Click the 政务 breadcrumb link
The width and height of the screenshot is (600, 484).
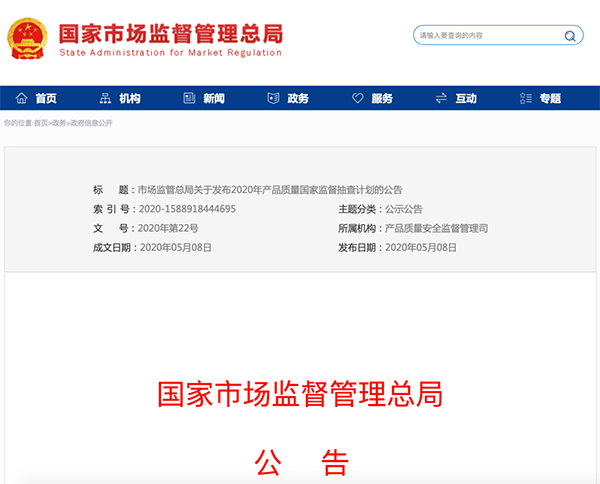(59, 123)
